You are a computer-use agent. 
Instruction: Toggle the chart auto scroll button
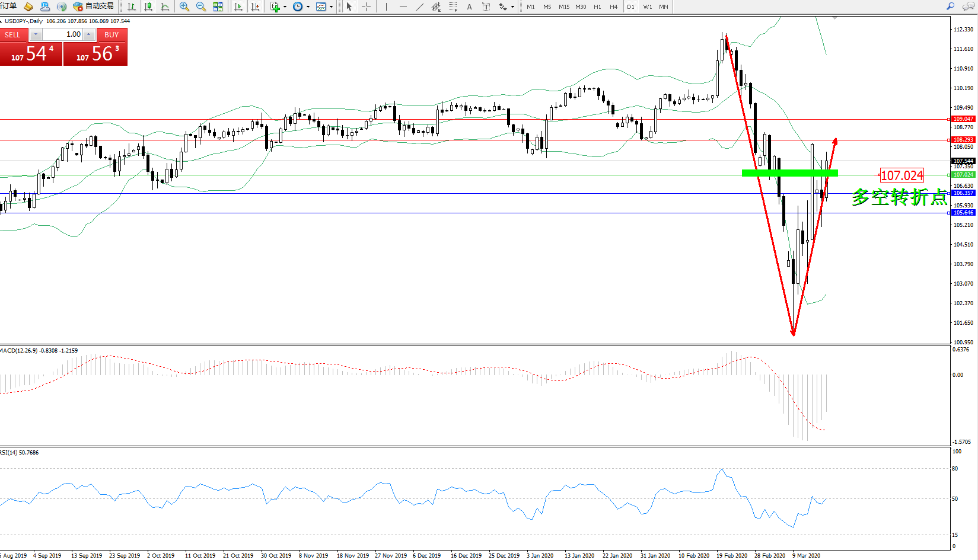click(x=238, y=7)
